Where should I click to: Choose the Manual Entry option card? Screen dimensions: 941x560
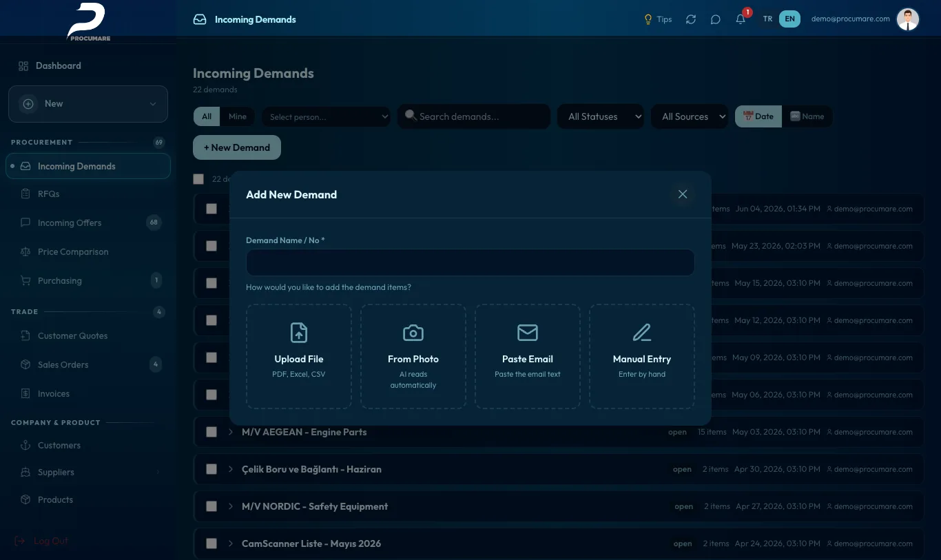642,357
